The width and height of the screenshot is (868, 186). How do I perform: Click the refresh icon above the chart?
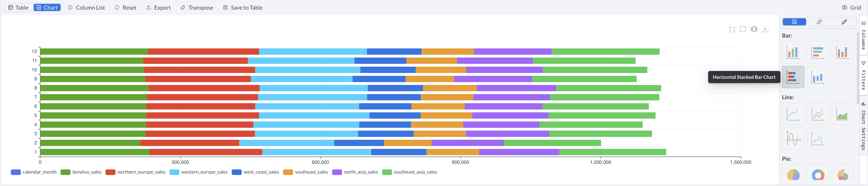click(x=743, y=29)
